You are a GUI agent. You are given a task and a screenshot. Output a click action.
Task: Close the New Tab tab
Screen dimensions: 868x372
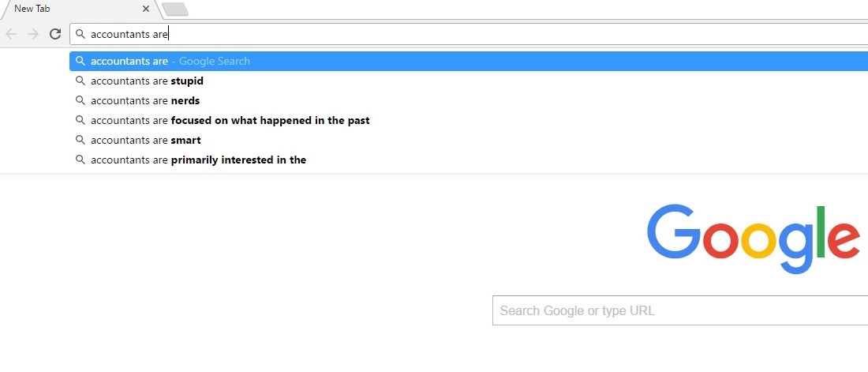coord(146,9)
